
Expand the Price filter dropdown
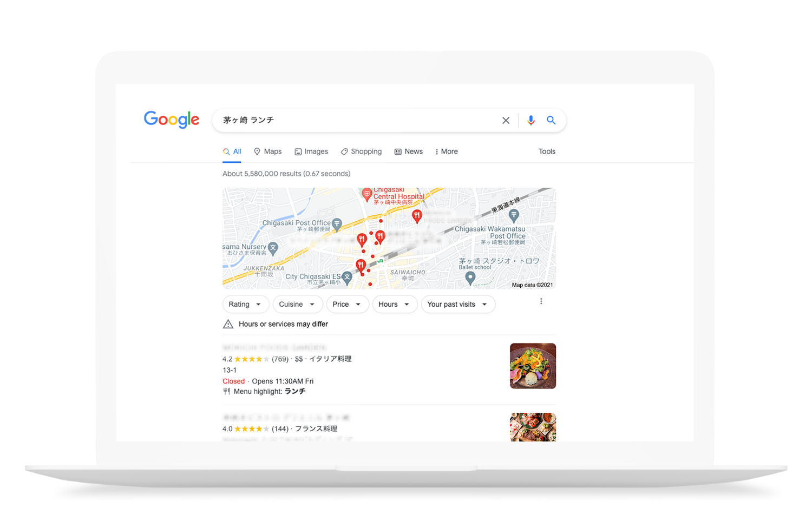(x=347, y=305)
